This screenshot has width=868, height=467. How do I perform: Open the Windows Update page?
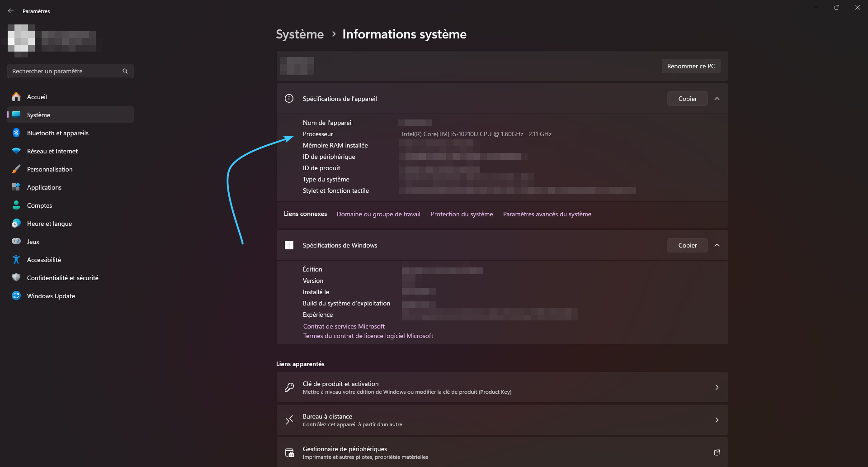click(71, 296)
